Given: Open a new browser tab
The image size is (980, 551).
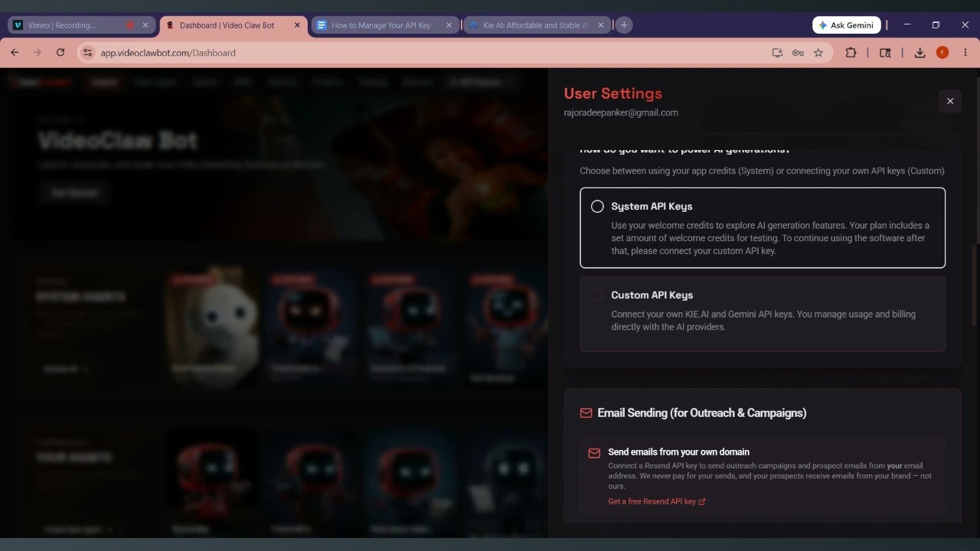Looking at the screenshot, I should 624,25.
